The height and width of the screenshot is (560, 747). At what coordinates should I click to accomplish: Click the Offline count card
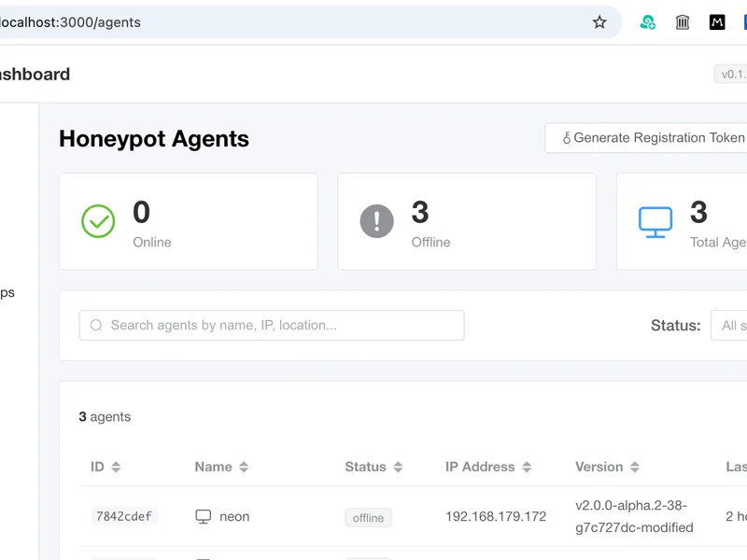467,221
